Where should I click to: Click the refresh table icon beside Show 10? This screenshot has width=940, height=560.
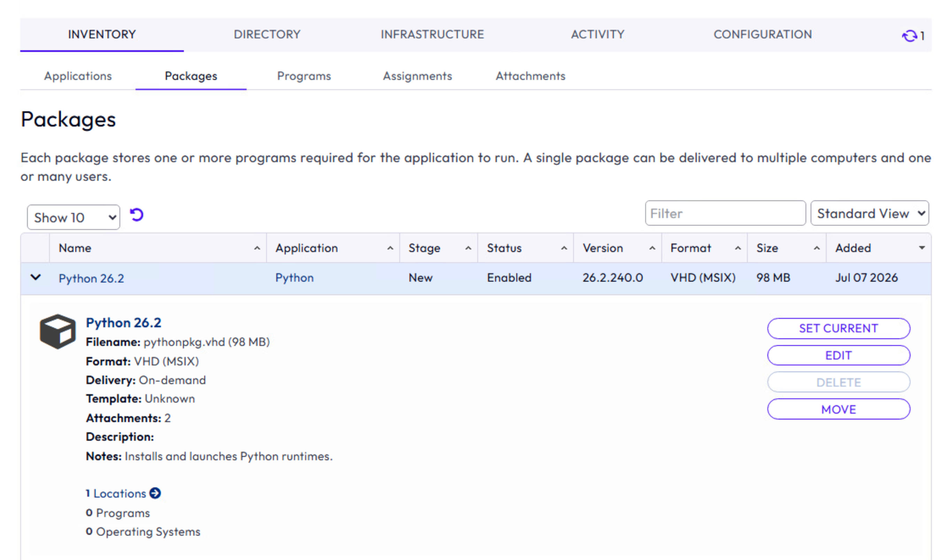[137, 215]
